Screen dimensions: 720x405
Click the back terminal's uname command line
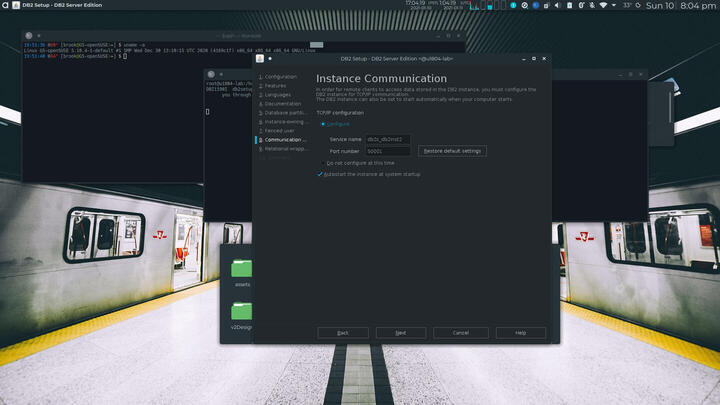point(84,45)
